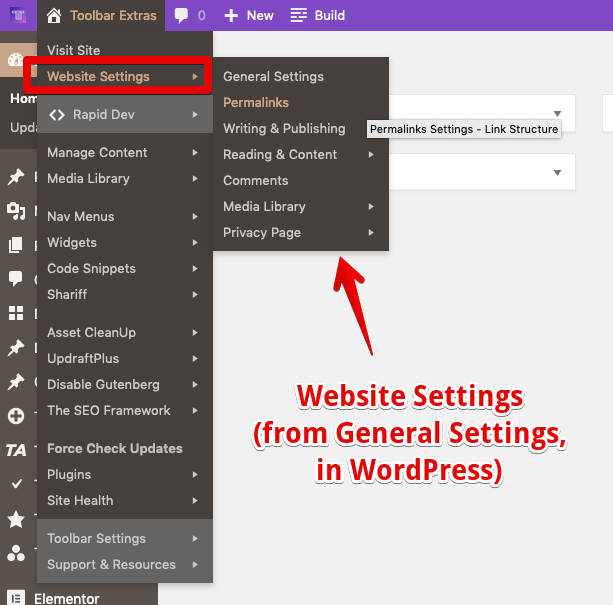The height and width of the screenshot is (605, 613).
Task: Expand Reading & Content submenu arrow
Action: point(371,154)
